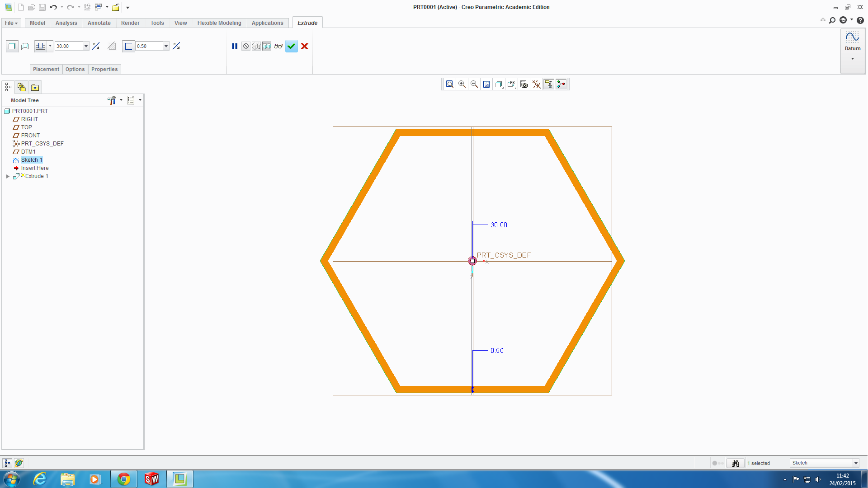Pause the extrude feature tool

[235, 46]
